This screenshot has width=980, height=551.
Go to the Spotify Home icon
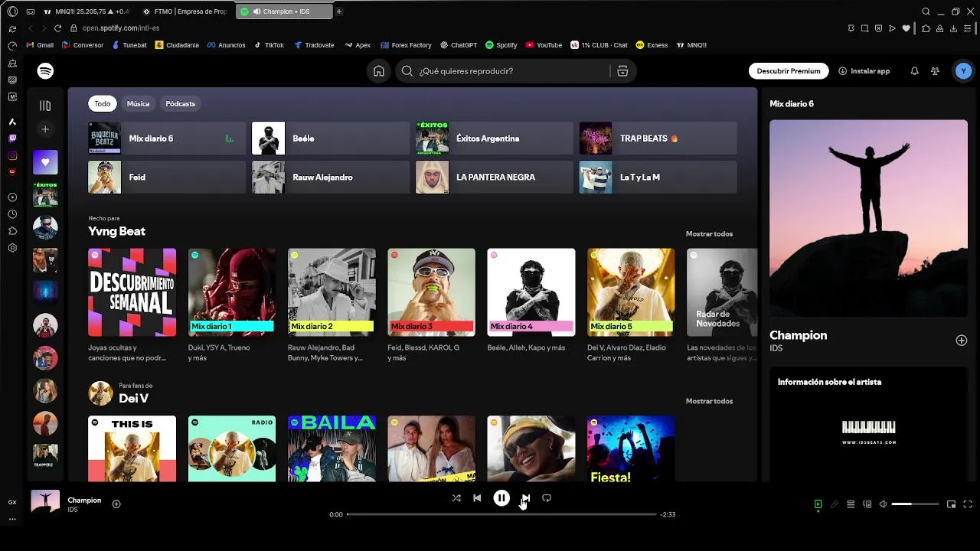click(379, 71)
